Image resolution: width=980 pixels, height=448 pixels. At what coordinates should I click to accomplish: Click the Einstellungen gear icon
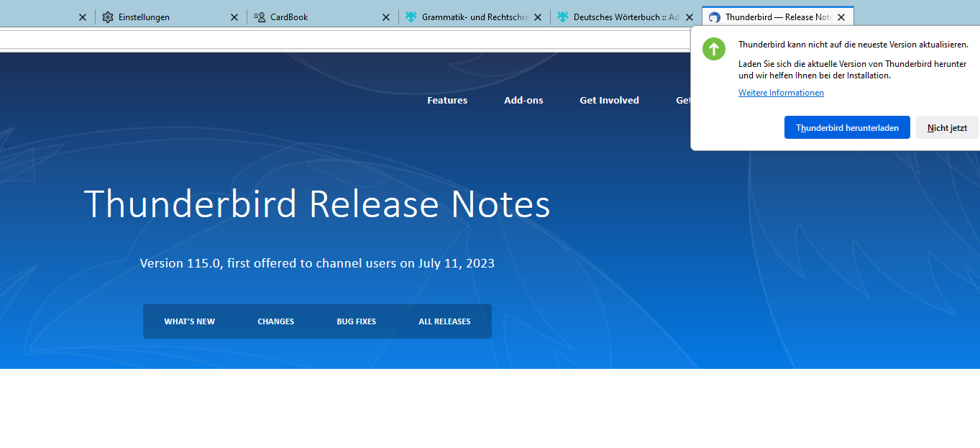tap(108, 17)
